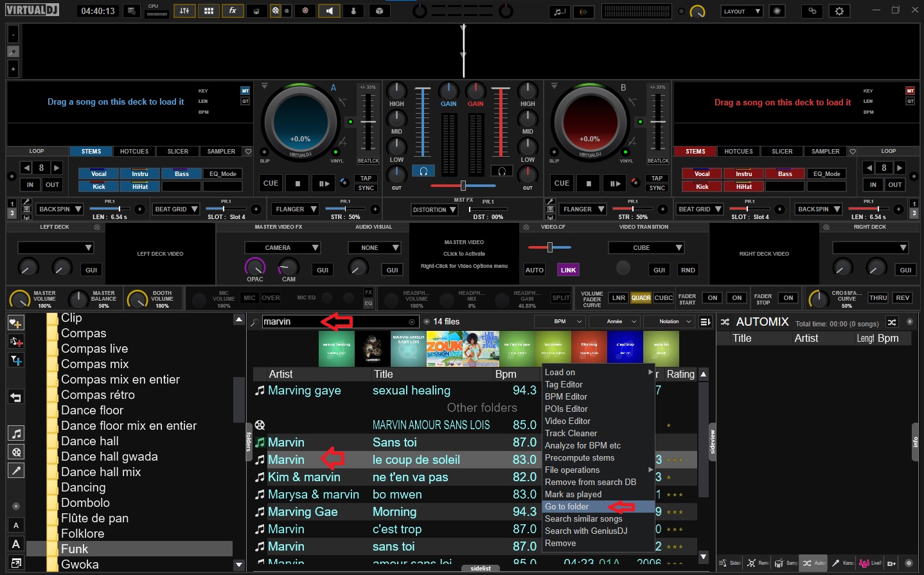Show karaoke files microphone icon in sidebar
924x575 pixels.
[16, 470]
